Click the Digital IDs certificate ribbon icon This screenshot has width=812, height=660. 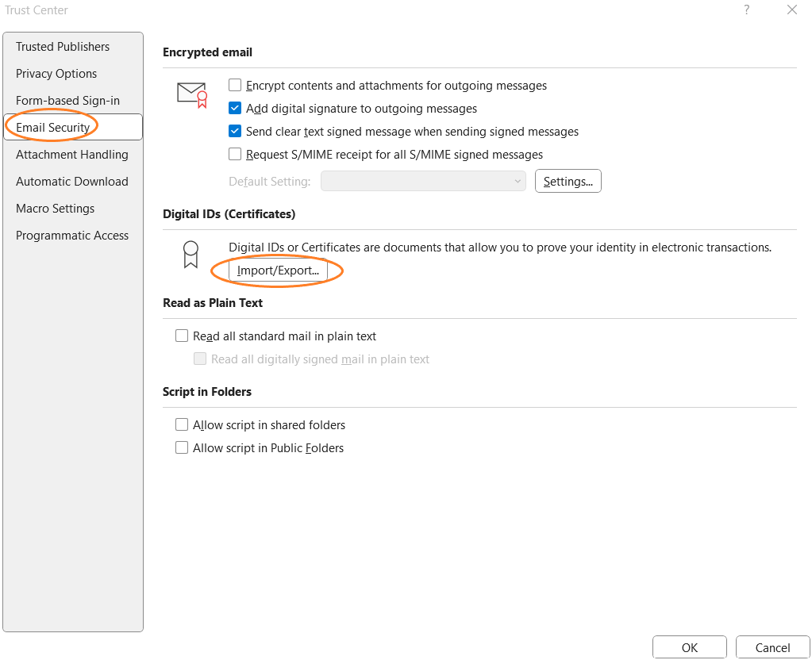(x=190, y=253)
